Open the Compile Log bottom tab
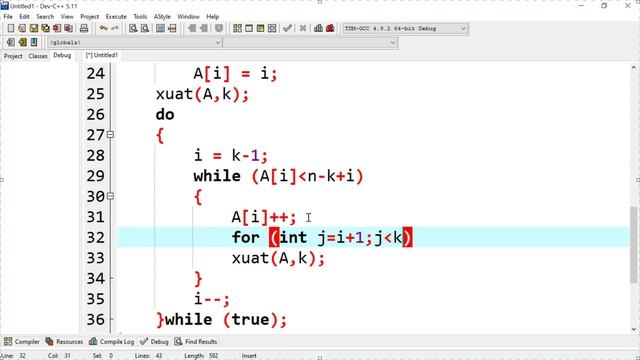Viewport: 640px width, 360px height. (112, 342)
